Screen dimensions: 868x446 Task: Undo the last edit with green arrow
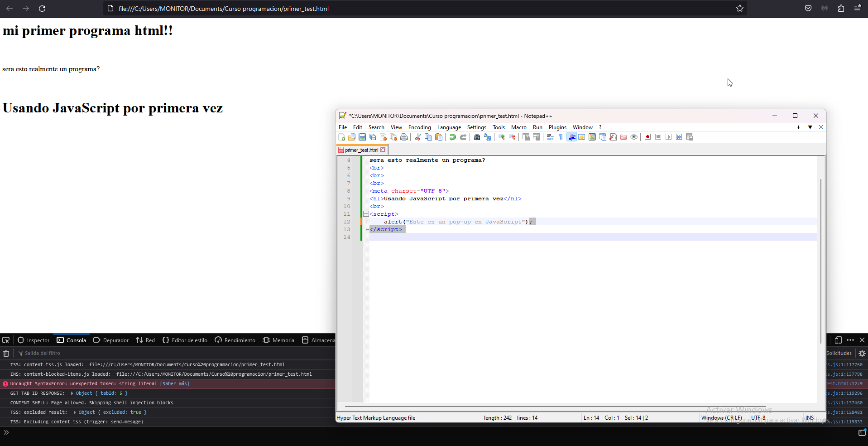[x=452, y=137]
